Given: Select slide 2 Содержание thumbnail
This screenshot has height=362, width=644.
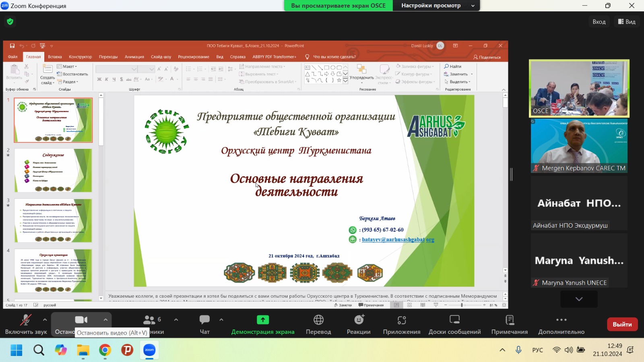Looking at the screenshot, I should tap(53, 170).
